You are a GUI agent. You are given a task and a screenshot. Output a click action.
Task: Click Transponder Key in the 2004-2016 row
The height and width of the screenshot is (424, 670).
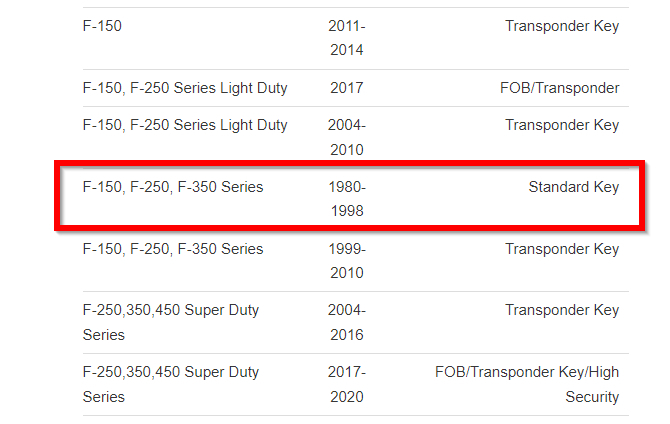[561, 310]
